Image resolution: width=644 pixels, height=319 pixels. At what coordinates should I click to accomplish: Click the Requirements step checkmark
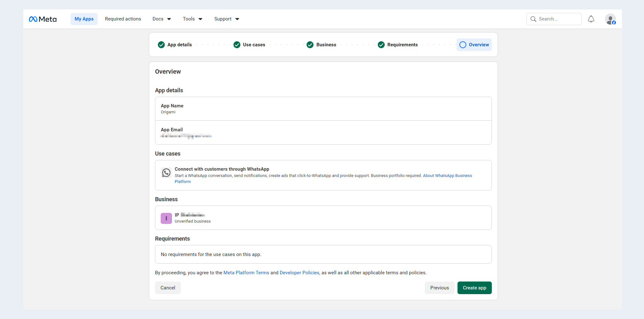(x=381, y=45)
